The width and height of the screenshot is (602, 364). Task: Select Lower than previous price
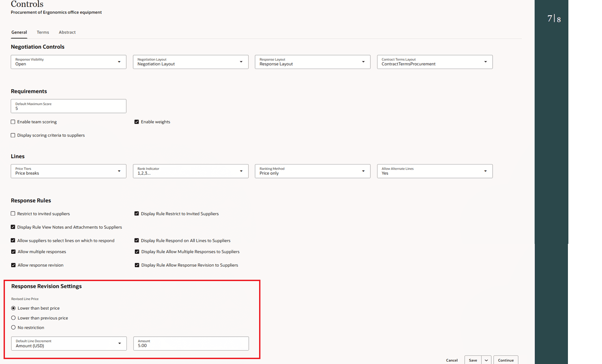click(x=13, y=318)
